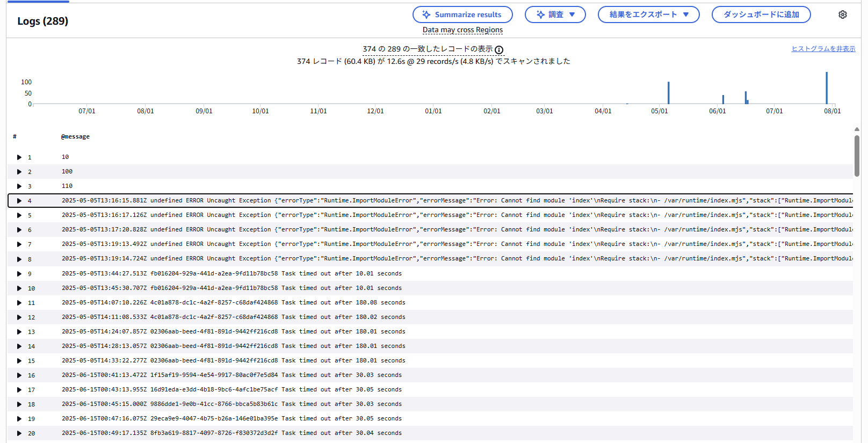Expand log row 10
Image resolution: width=868 pixels, height=443 pixels.
[x=19, y=288]
